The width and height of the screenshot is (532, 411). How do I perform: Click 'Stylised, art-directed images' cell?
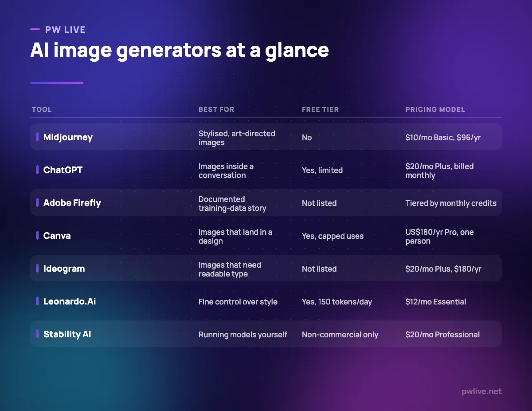tap(237, 138)
